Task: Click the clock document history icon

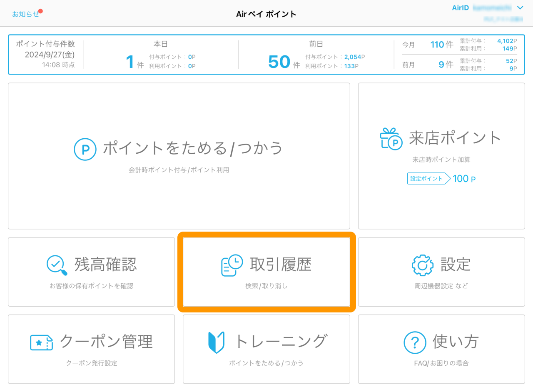Action: click(232, 265)
